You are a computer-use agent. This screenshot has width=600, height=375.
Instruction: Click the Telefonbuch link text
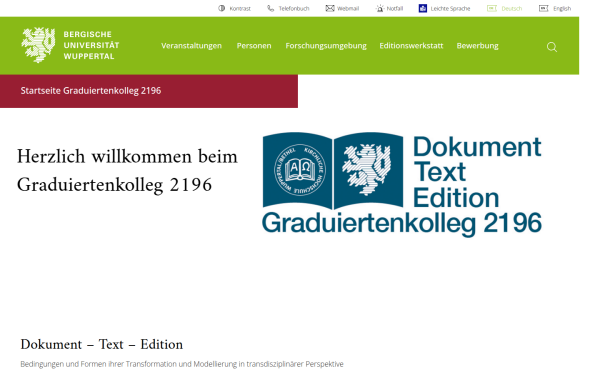tap(294, 8)
